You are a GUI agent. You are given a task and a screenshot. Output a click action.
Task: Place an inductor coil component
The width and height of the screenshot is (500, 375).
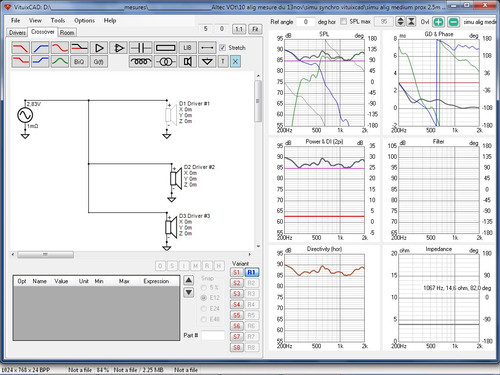(141, 62)
